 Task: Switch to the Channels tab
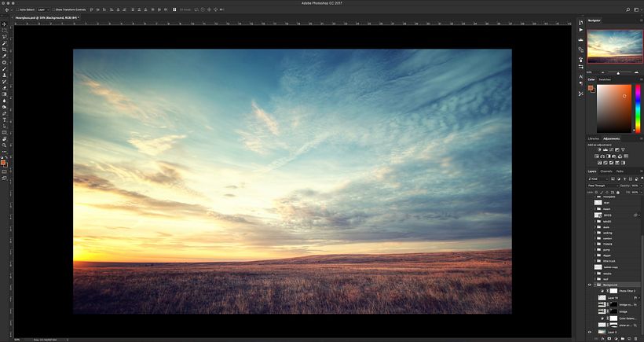pyautogui.click(x=606, y=171)
